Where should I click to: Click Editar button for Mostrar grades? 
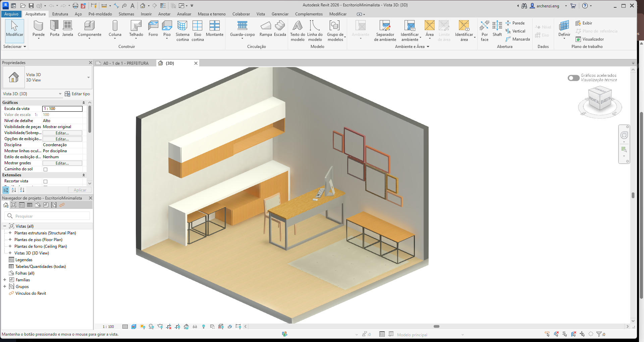pyautogui.click(x=62, y=163)
